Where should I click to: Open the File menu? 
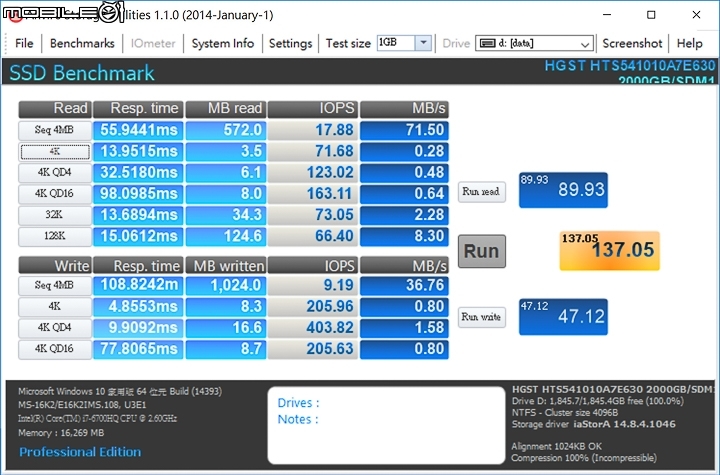(x=24, y=43)
